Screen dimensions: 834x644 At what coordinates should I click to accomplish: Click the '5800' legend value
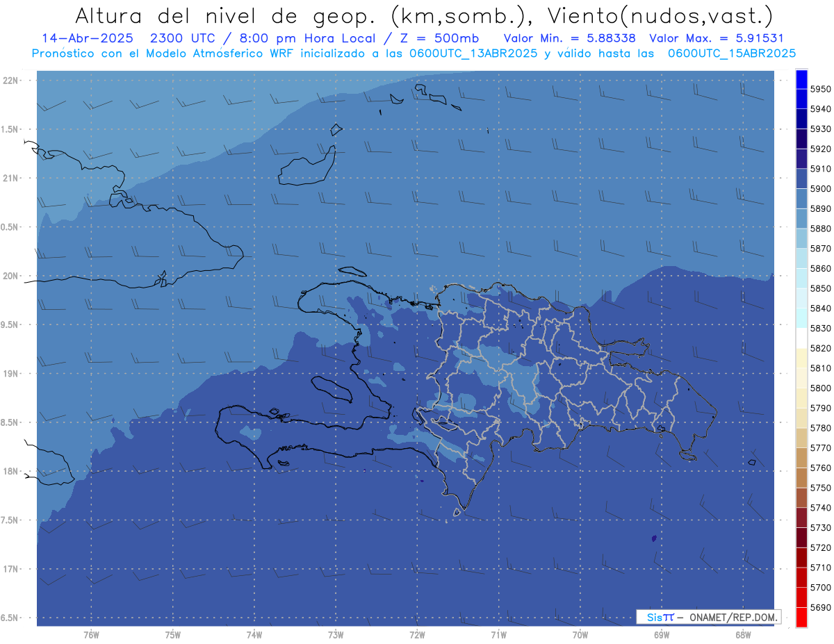coord(821,388)
